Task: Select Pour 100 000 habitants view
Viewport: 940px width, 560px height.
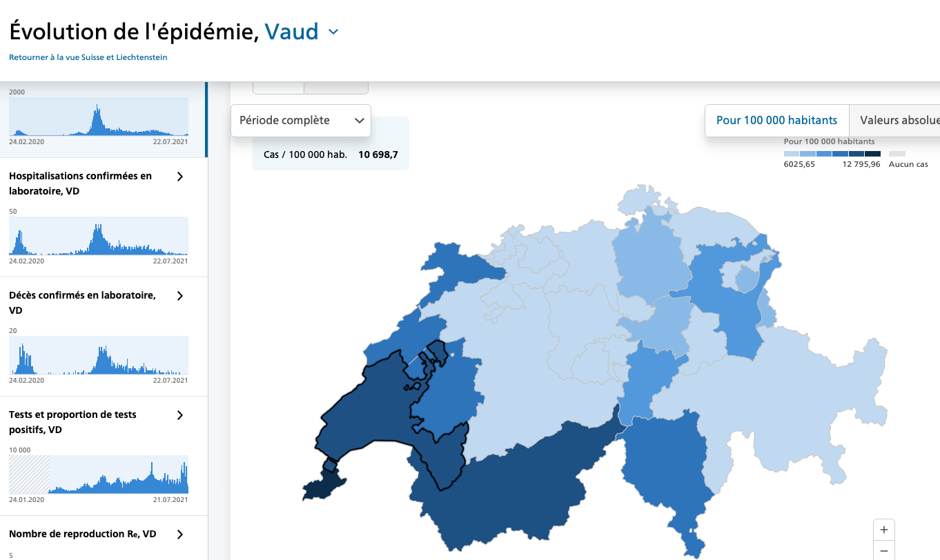Action: (x=776, y=121)
